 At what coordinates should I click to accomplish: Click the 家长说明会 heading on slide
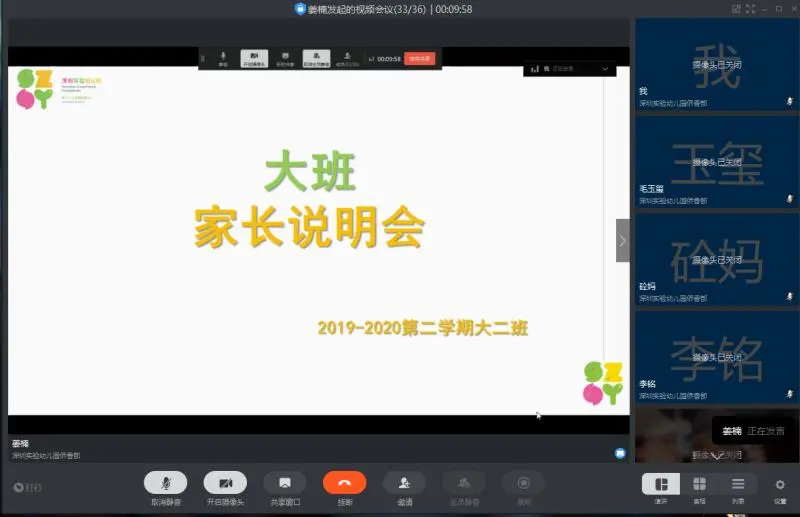[309, 227]
